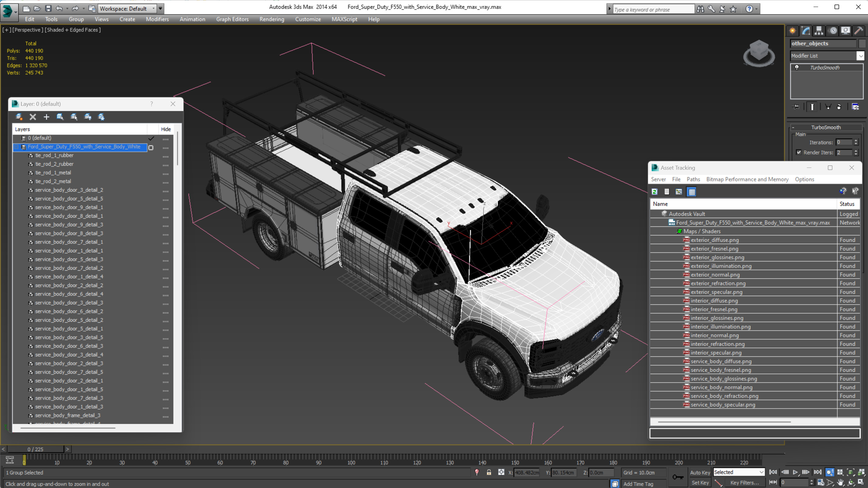Click the Save File icon in top toolbar
Viewport: 868px width, 488px height.
coord(48,9)
